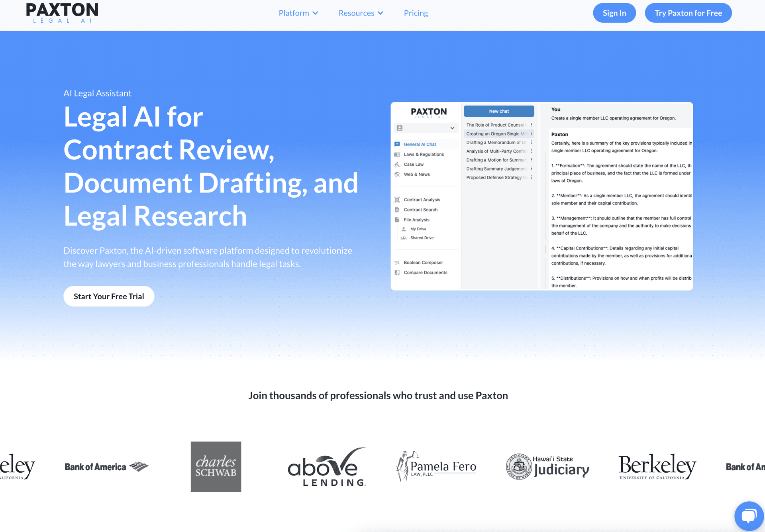Select Proposed Defense Strategy chat entry
Screen dimensions: 765x532
496,177
